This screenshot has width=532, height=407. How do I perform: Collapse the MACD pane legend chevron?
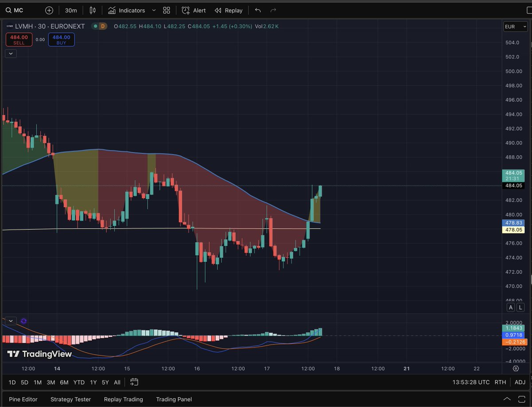[11, 321]
